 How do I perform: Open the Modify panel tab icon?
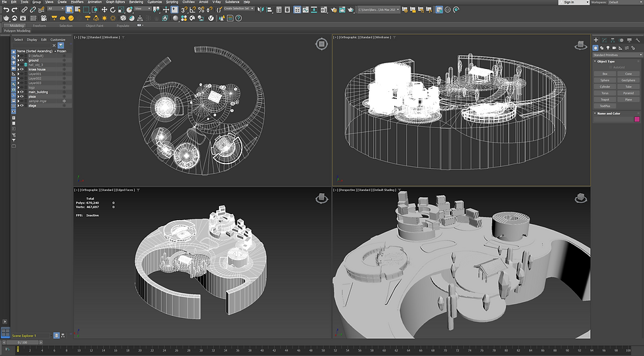click(x=604, y=40)
